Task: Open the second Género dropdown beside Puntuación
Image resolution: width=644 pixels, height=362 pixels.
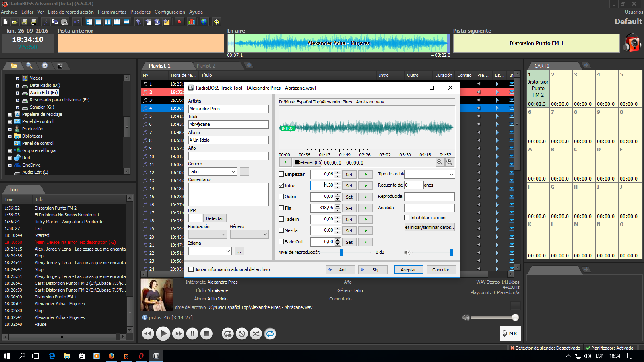Action: pos(265,234)
